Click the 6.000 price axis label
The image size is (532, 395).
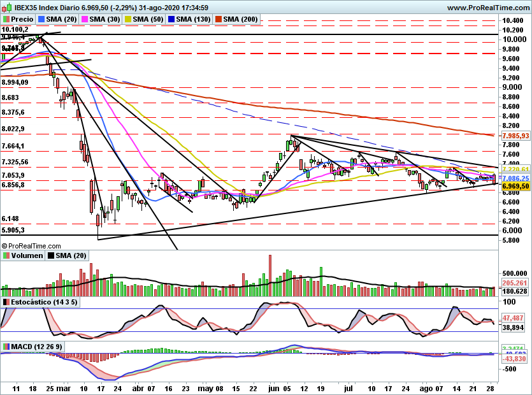pos(512,231)
